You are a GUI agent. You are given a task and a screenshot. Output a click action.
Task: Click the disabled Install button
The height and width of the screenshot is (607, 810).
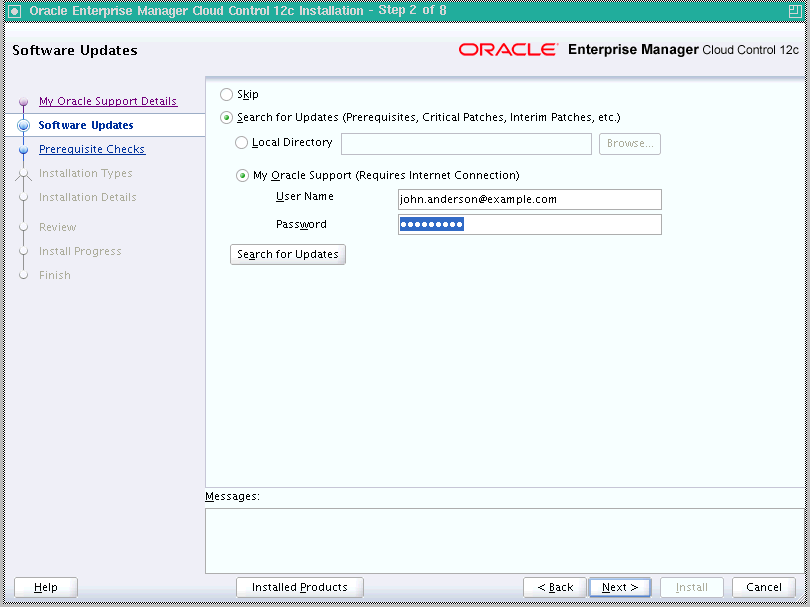coord(692,587)
